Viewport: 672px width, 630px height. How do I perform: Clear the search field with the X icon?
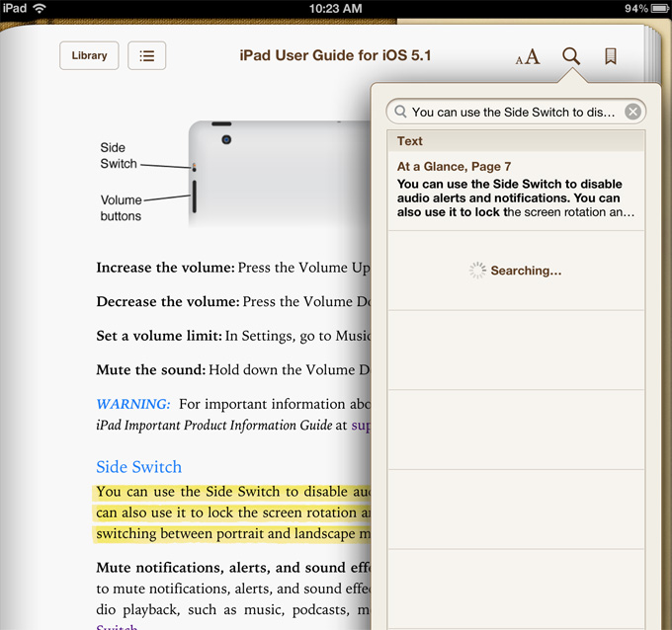[632, 112]
